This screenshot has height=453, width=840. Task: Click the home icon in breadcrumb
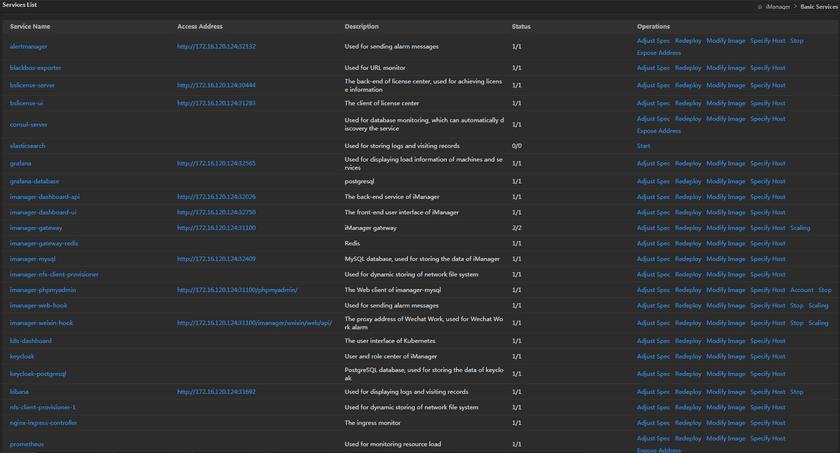(x=760, y=7)
